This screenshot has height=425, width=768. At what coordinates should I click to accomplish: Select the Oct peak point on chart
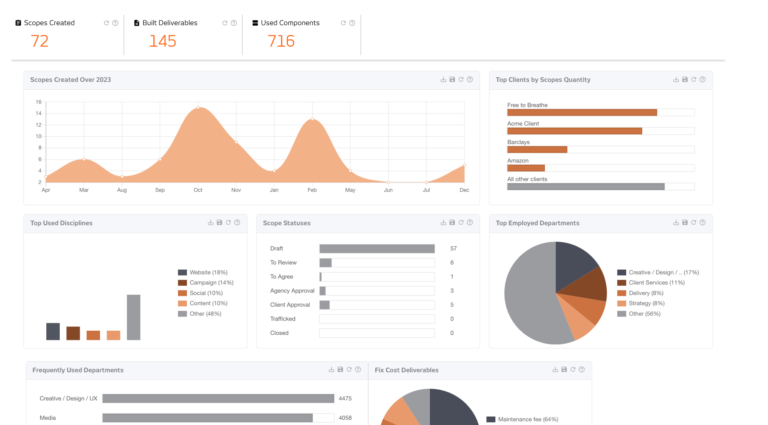pyautogui.click(x=198, y=107)
